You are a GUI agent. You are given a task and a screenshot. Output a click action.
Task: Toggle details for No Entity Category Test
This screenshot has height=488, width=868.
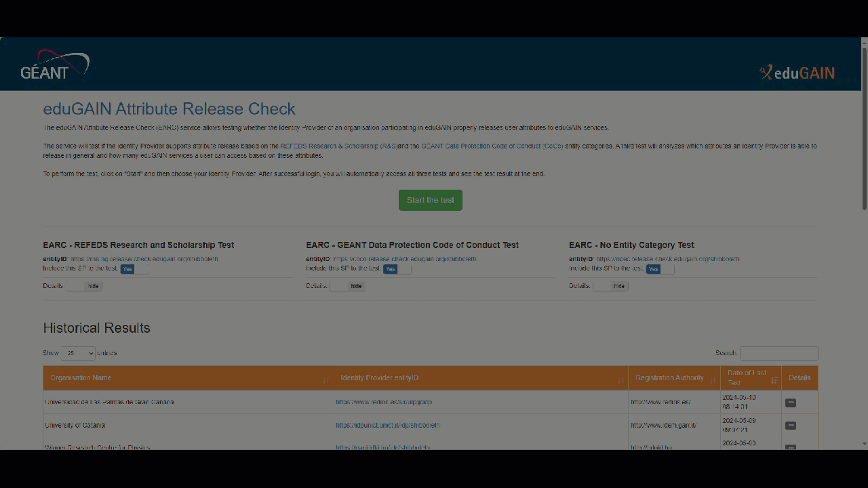click(x=610, y=286)
